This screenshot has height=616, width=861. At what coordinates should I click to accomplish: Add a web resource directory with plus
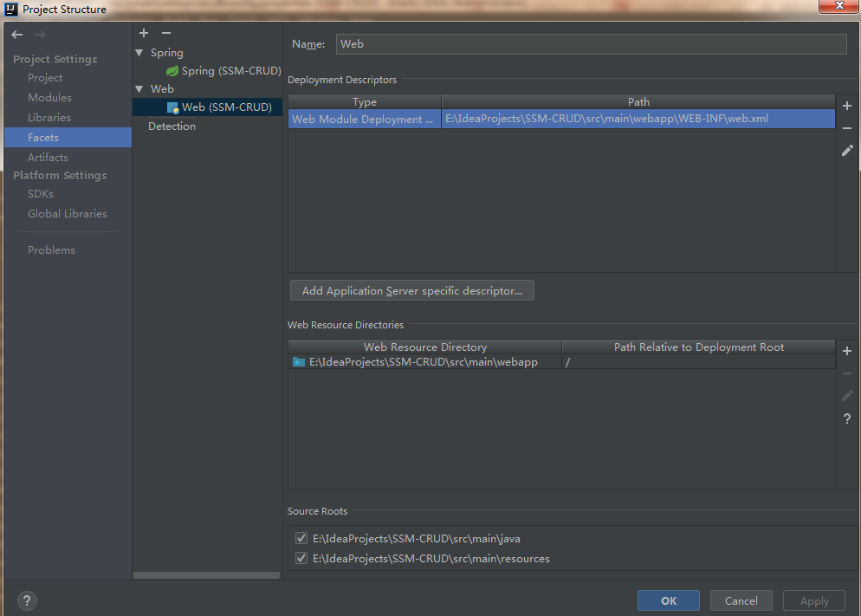(847, 351)
